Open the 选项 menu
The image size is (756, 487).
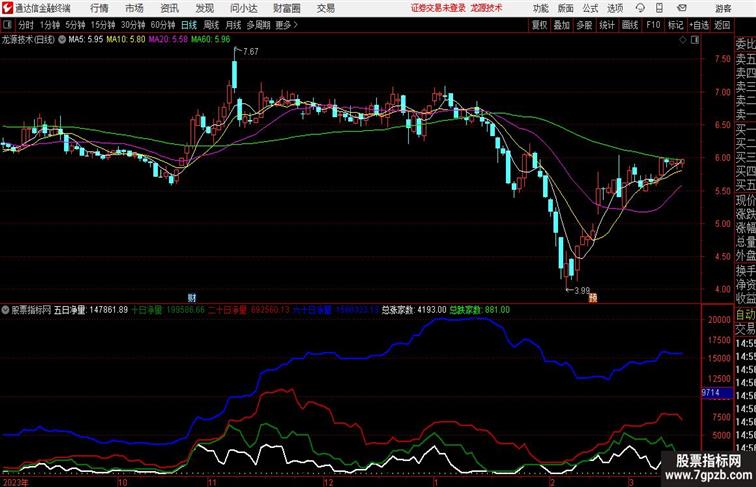[x=615, y=8]
